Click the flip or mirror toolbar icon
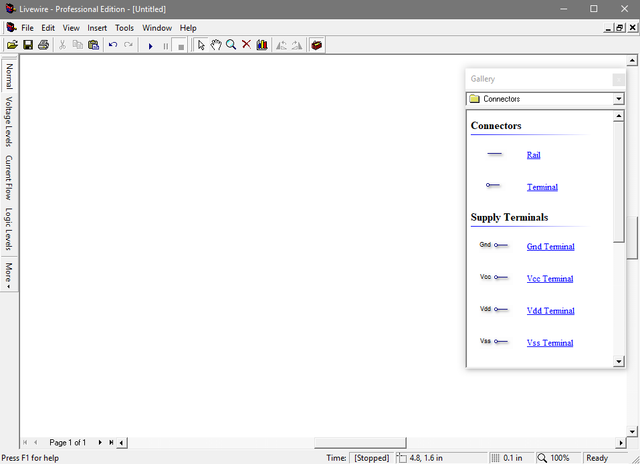This screenshot has width=640, height=464. (x=297, y=45)
